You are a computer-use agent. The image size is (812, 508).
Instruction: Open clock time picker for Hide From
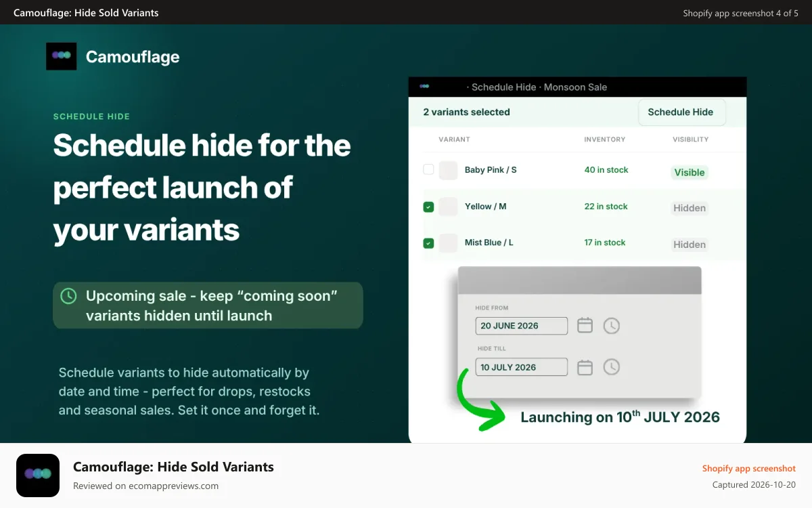[611, 326]
